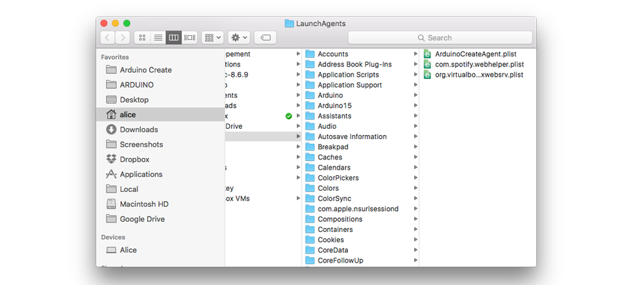644x285 pixels.
Task: Open the ARDUINO sidebar folder
Action: tap(160, 85)
